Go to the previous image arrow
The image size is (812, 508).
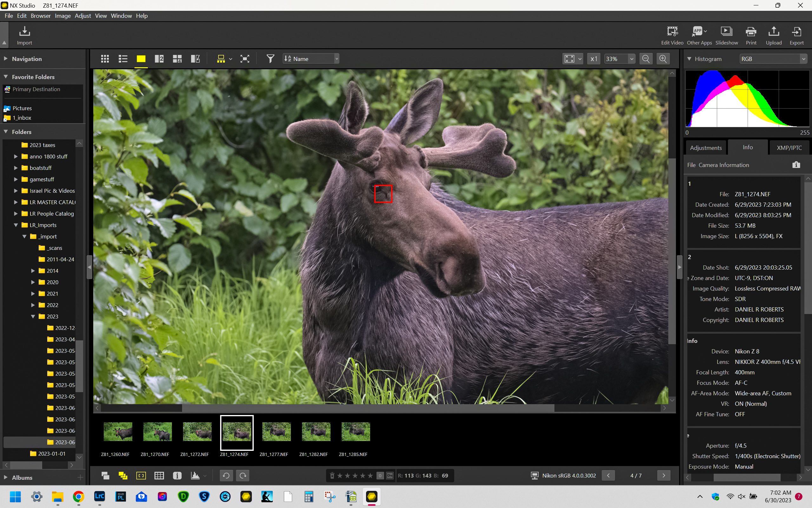pyautogui.click(x=608, y=475)
